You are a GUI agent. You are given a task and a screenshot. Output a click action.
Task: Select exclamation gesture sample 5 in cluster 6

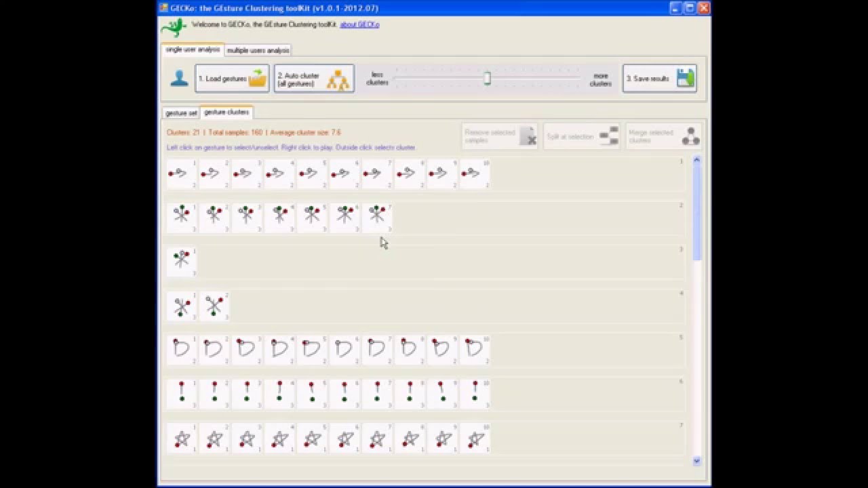click(x=311, y=394)
